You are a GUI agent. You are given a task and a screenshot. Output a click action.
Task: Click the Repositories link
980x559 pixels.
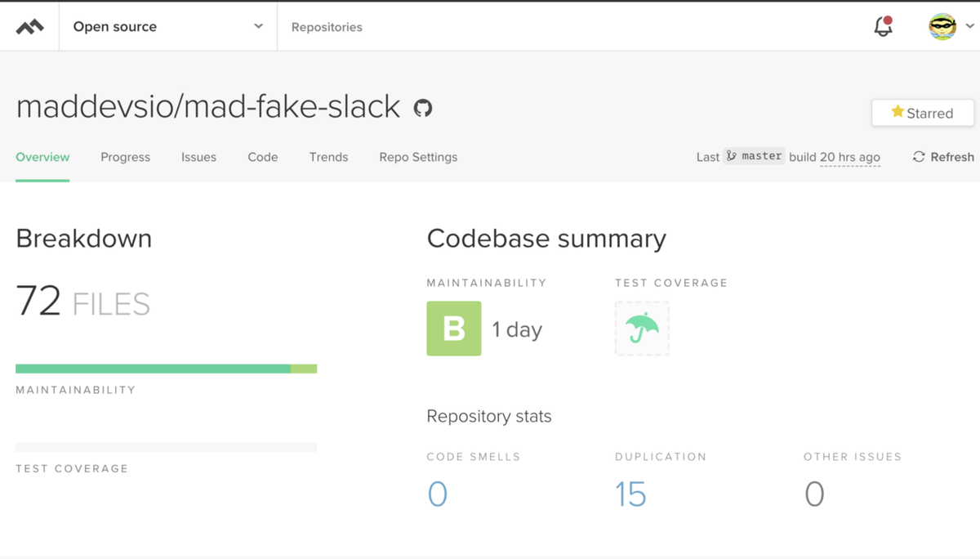[x=327, y=27]
